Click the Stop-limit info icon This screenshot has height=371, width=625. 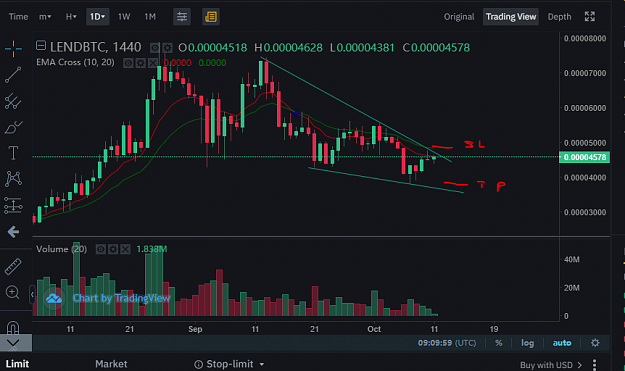pyautogui.click(x=198, y=364)
